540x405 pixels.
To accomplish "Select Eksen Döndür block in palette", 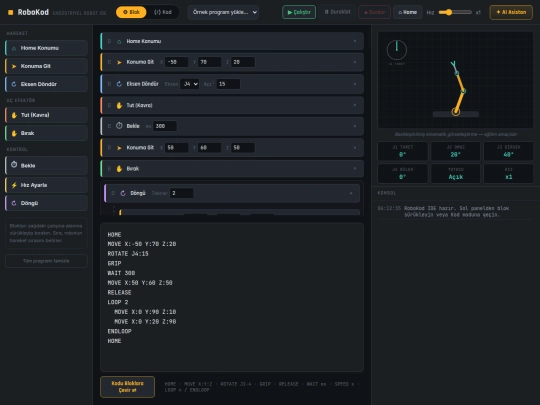I will pyautogui.click(x=46, y=84).
